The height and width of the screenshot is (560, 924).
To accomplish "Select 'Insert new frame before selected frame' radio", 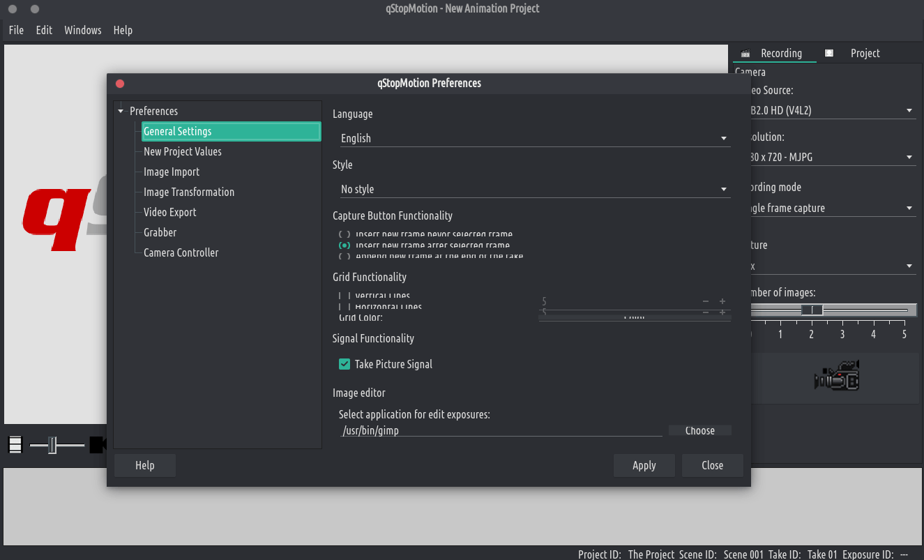I will [344, 235].
